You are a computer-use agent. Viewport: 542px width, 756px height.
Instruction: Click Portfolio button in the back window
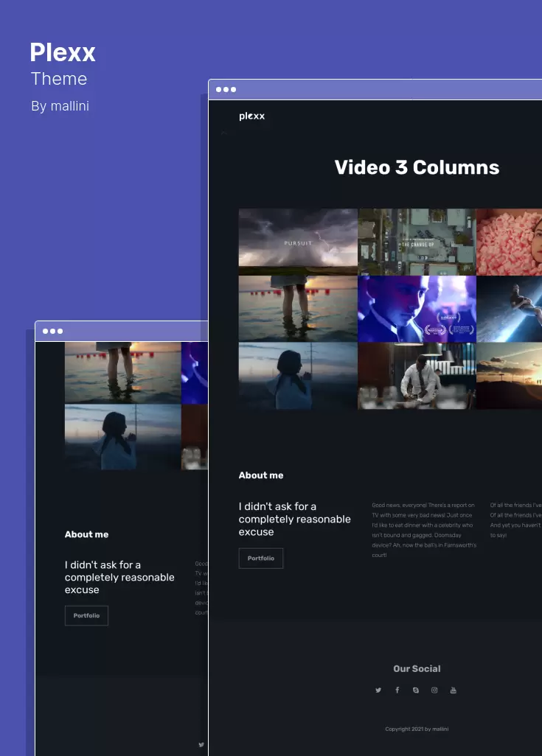(x=86, y=616)
